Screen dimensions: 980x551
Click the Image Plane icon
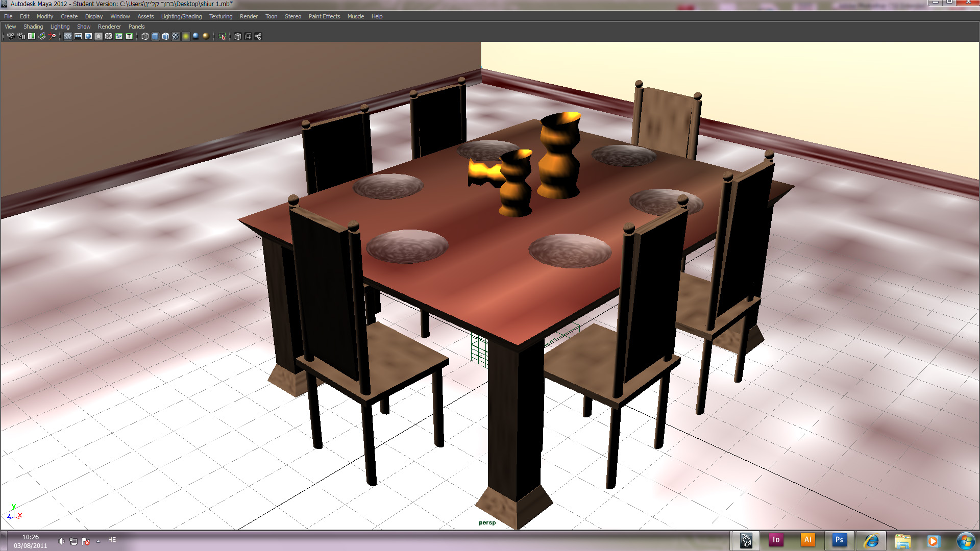42,36
